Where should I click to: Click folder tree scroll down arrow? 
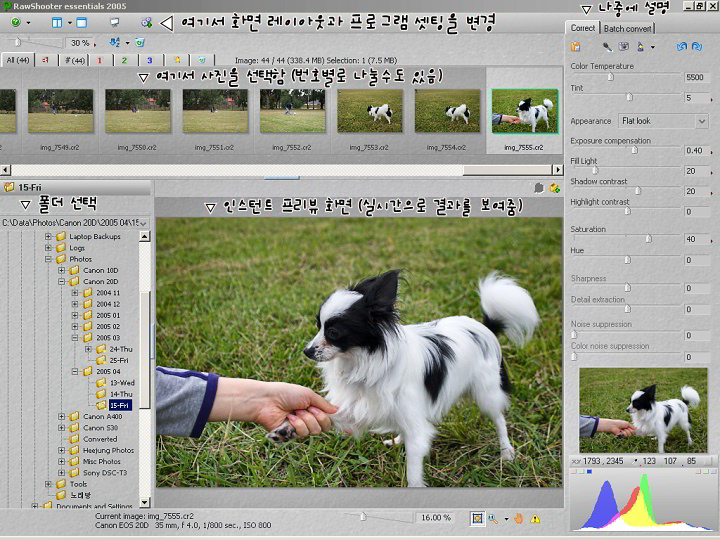tap(145, 503)
